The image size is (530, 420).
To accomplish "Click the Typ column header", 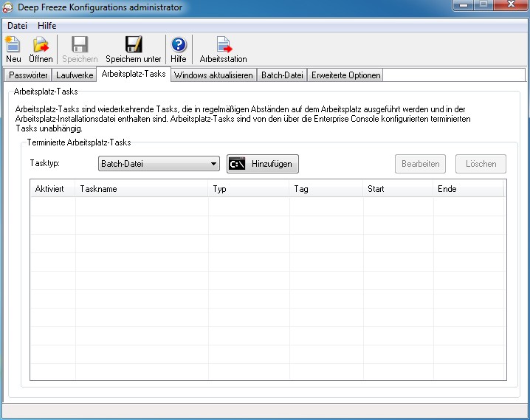I will [x=249, y=189].
